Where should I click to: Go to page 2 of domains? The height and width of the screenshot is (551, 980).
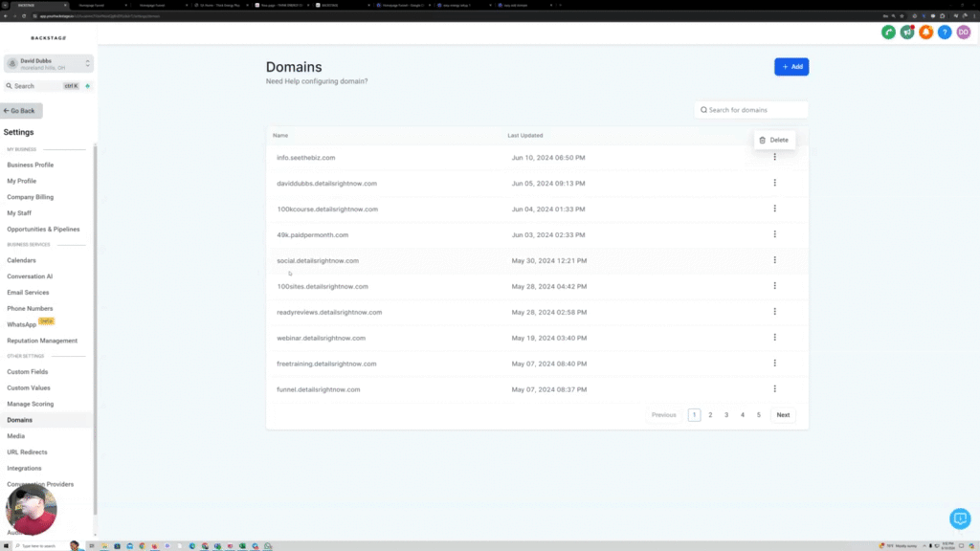[x=710, y=415]
